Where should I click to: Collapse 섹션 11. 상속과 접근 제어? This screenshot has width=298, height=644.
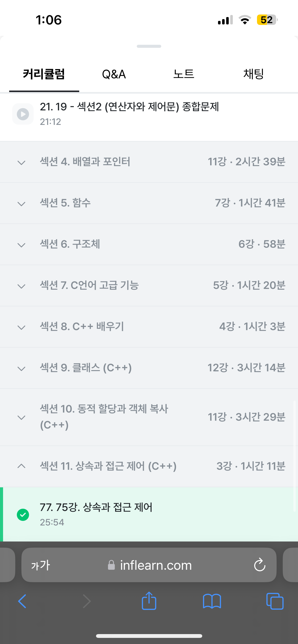pyautogui.click(x=21, y=466)
